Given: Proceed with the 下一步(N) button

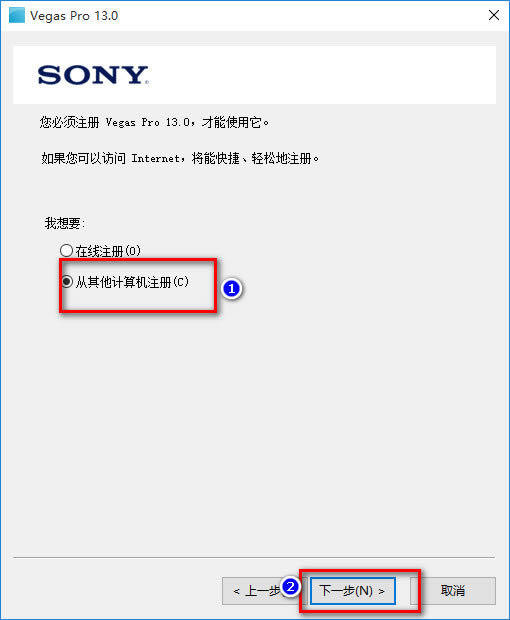Looking at the screenshot, I should [353, 591].
